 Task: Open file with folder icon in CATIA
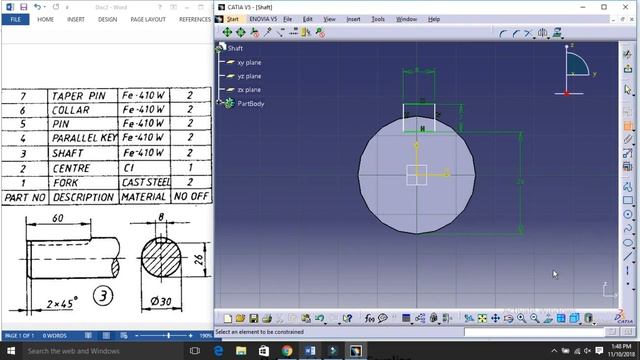(240, 318)
